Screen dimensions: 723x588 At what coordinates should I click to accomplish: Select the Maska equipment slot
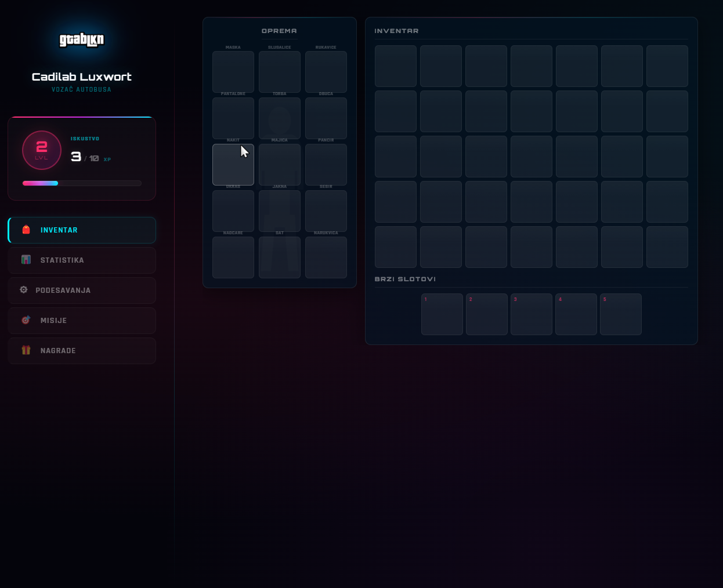tap(233, 72)
